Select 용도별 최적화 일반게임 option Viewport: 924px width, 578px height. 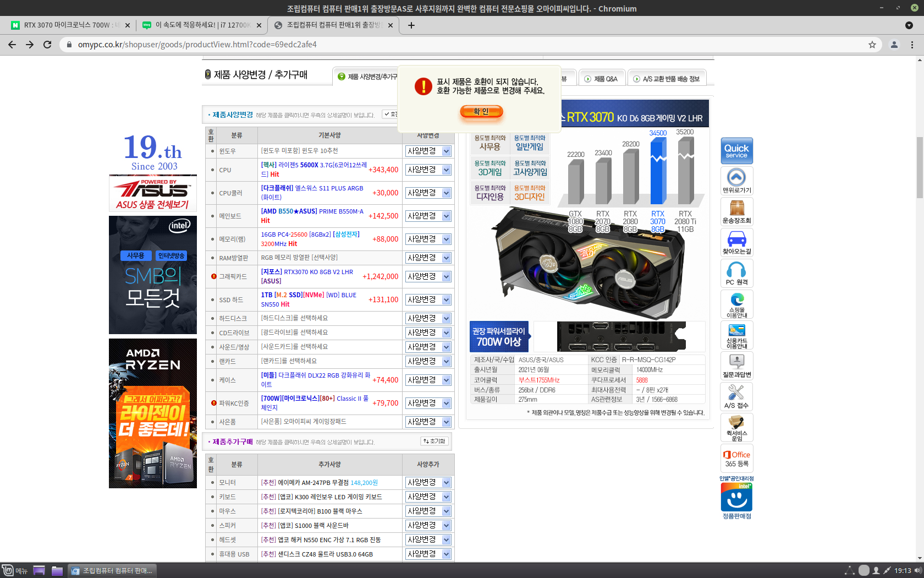[x=530, y=143]
